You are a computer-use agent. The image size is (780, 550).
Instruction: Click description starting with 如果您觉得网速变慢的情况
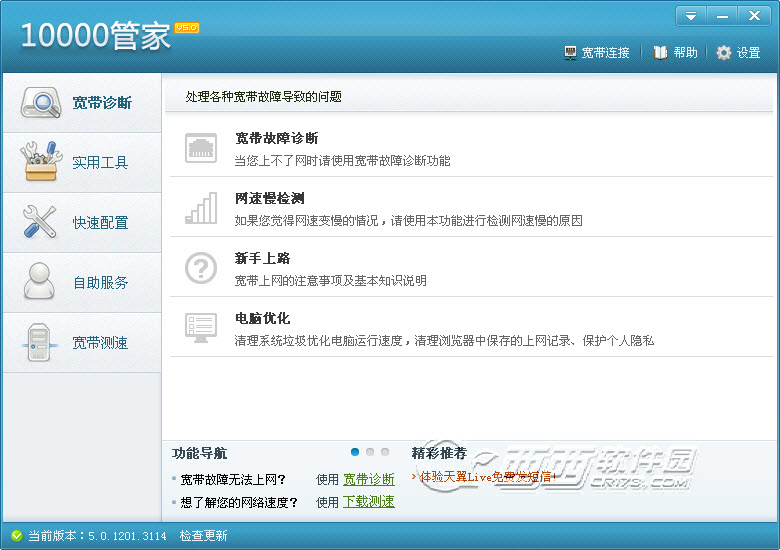tap(408, 221)
